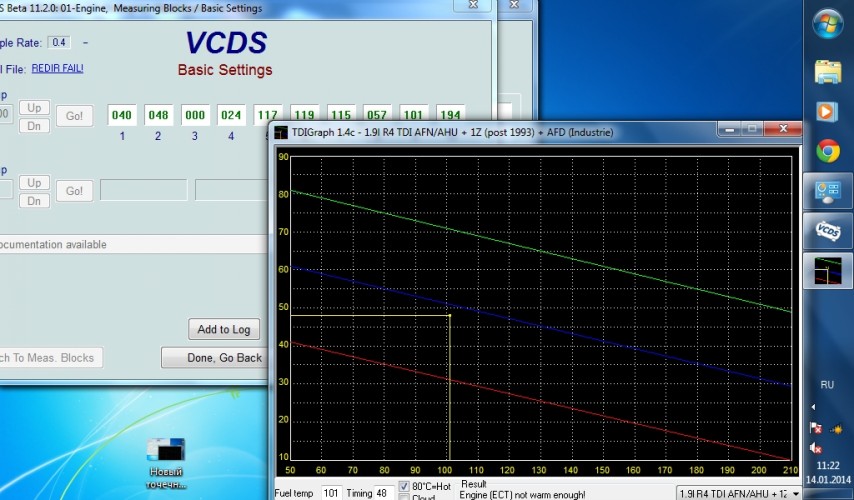This screenshot has width=854, height=500.
Task: Show hidden system tray icons
Action: click(x=814, y=407)
